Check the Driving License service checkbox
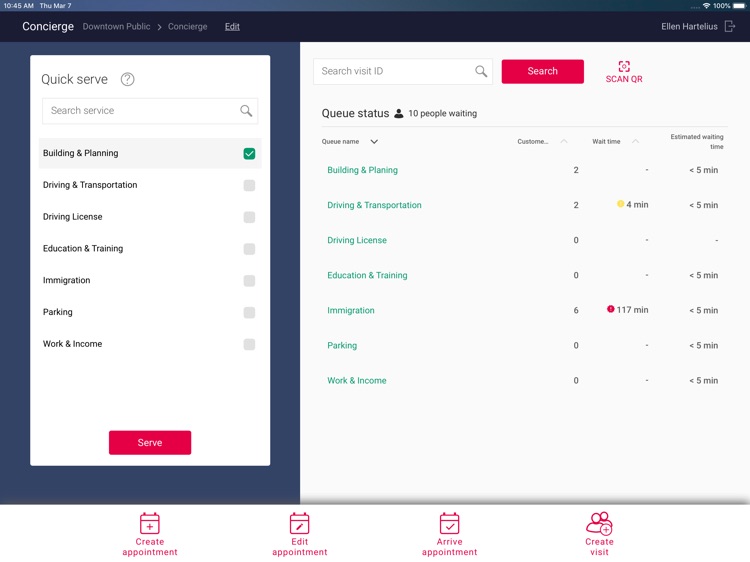The width and height of the screenshot is (750, 562). (249, 217)
